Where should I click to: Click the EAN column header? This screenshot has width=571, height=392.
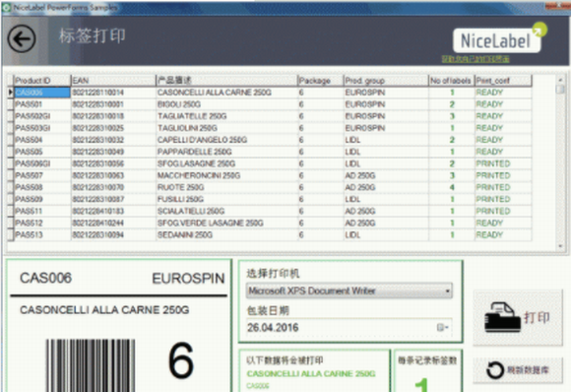[113, 81]
